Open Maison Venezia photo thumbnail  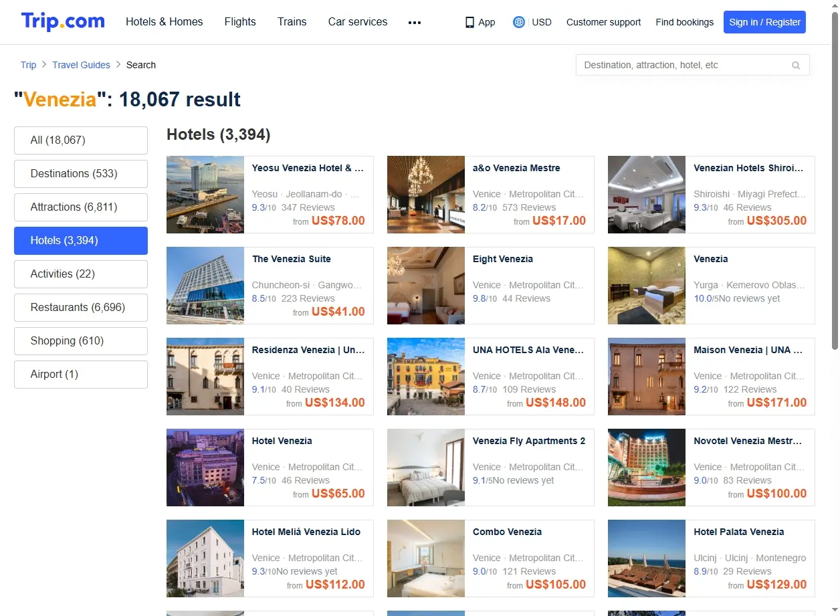[x=647, y=377]
